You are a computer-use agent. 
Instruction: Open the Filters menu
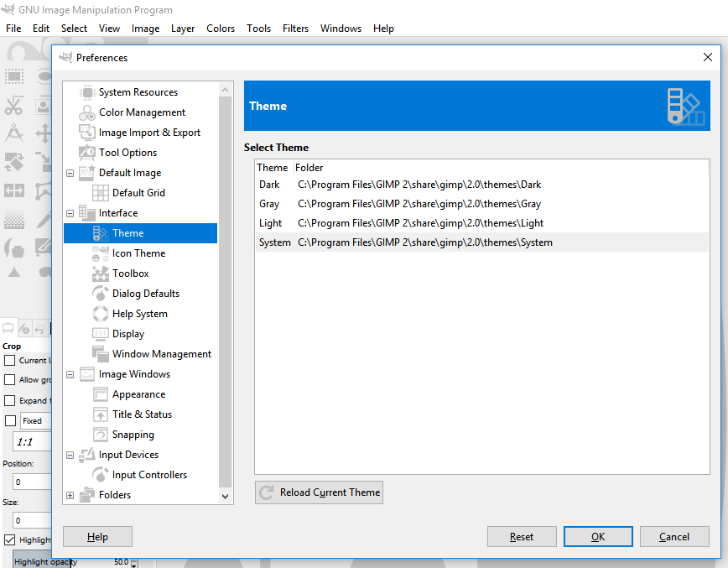click(295, 29)
